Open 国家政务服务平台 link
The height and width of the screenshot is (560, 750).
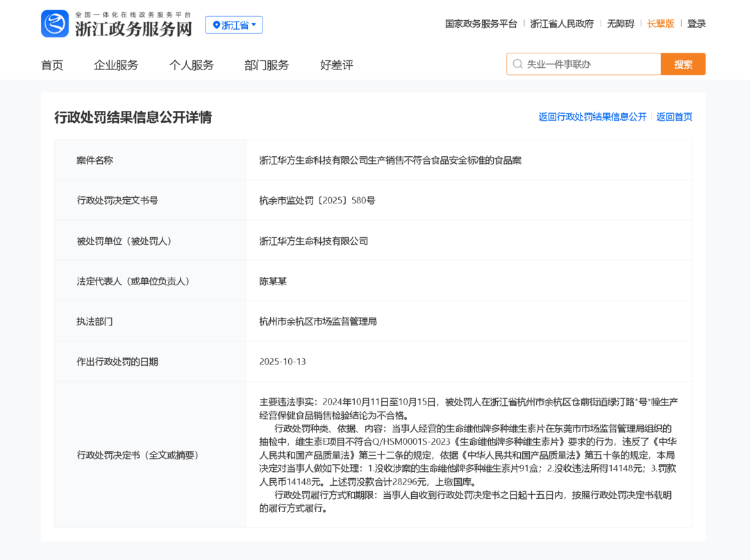pyautogui.click(x=481, y=24)
